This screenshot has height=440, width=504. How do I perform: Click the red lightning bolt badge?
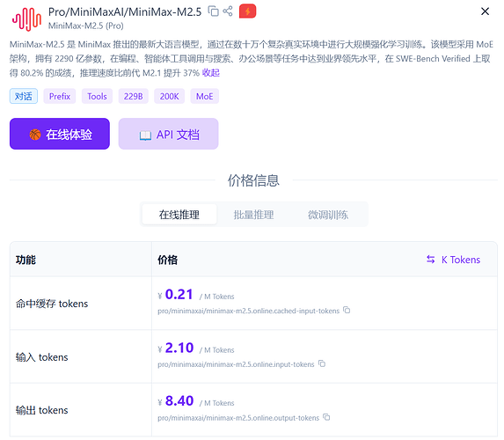click(247, 11)
